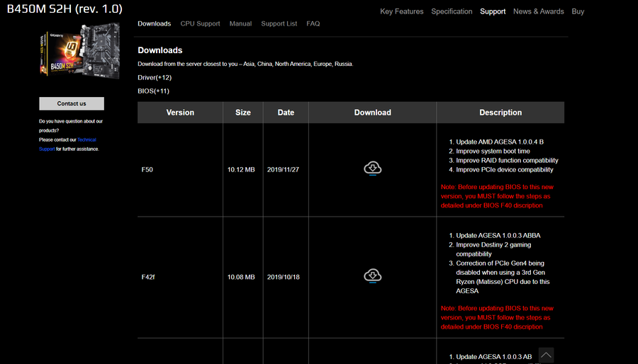Click the 10.08 MB size value
The image size is (638, 364).
point(241,277)
